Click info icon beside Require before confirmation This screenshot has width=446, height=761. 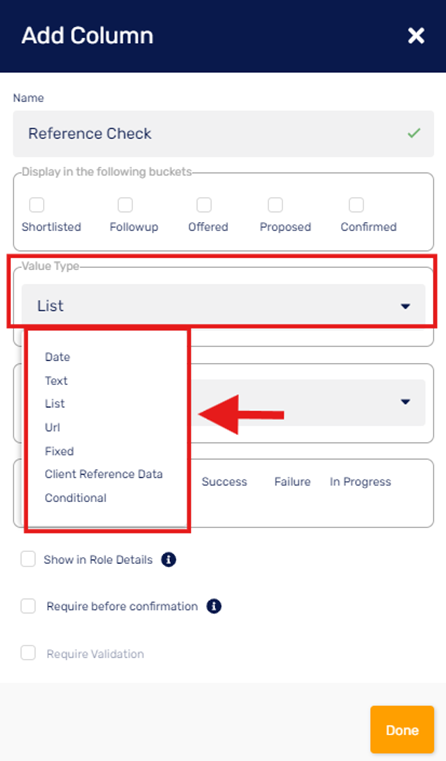point(214,606)
